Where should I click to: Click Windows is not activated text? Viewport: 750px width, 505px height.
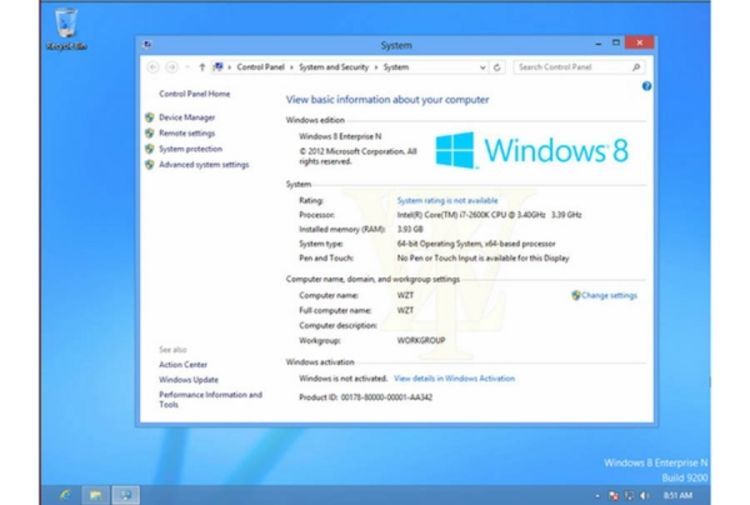tap(343, 378)
